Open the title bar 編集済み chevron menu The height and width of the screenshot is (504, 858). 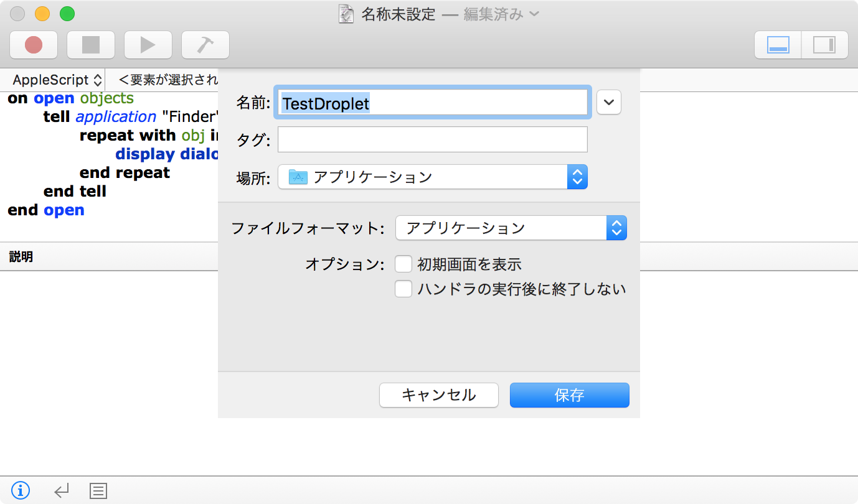[534, 14]
